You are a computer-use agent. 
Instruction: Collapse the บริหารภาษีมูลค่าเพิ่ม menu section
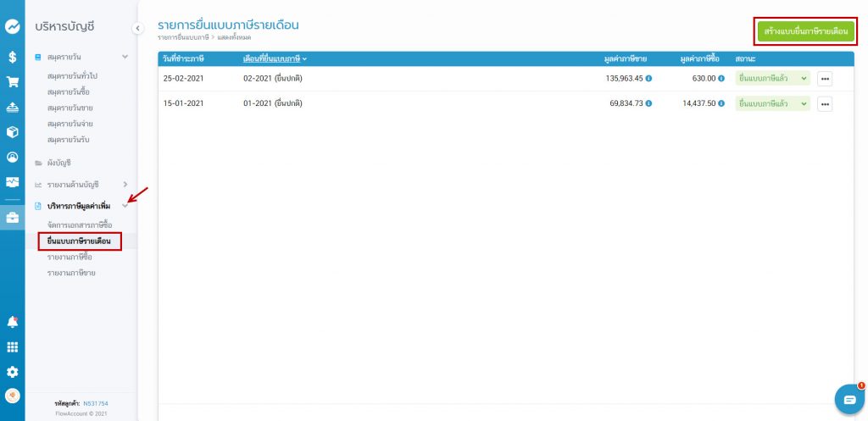[125, 207]
